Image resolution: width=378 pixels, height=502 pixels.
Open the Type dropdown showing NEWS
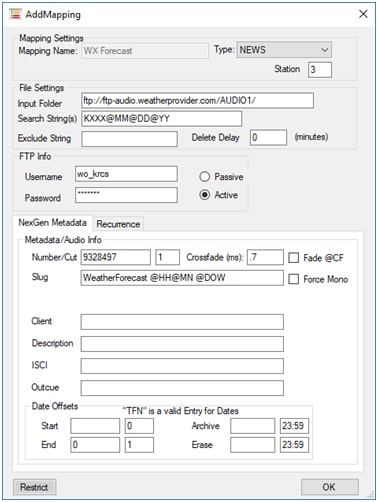[x=284, y=50]
